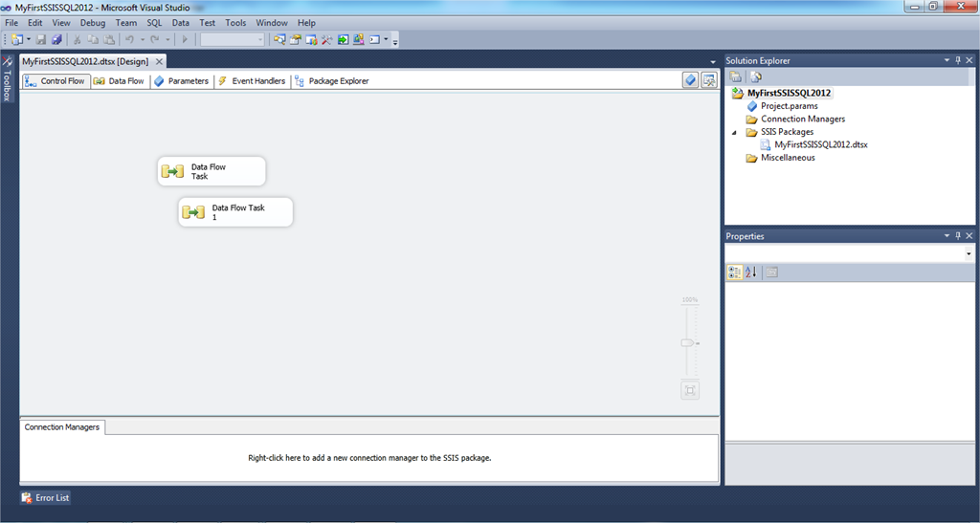Open the Properties object dropdown

click(x=969, y=253)
